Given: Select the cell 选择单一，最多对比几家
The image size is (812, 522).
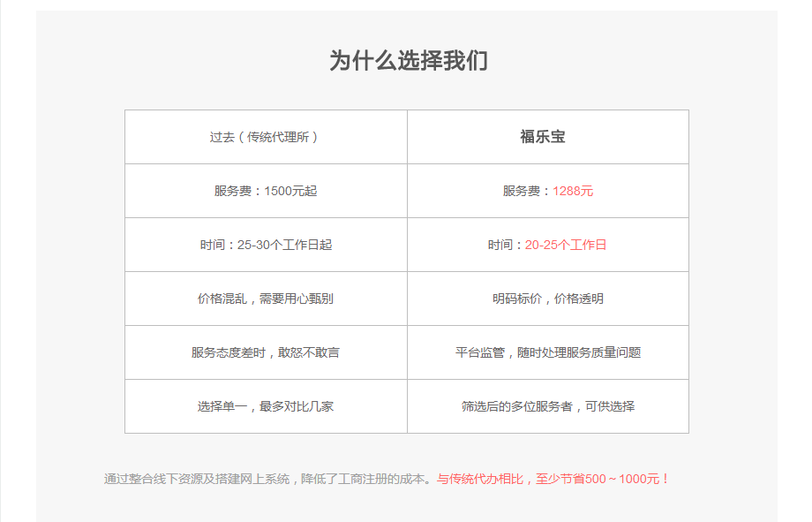Looking at the screenshot, I should click(x=266, y=406).
